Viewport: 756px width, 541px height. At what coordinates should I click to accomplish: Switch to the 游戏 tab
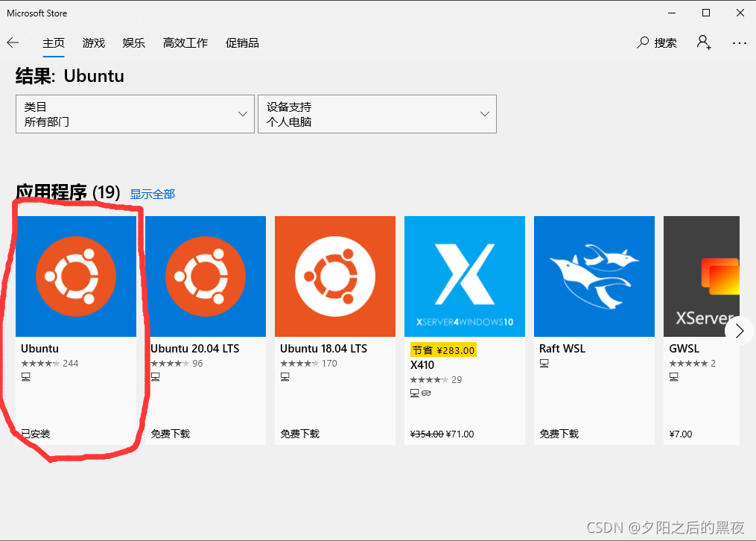tap(93, 42)
